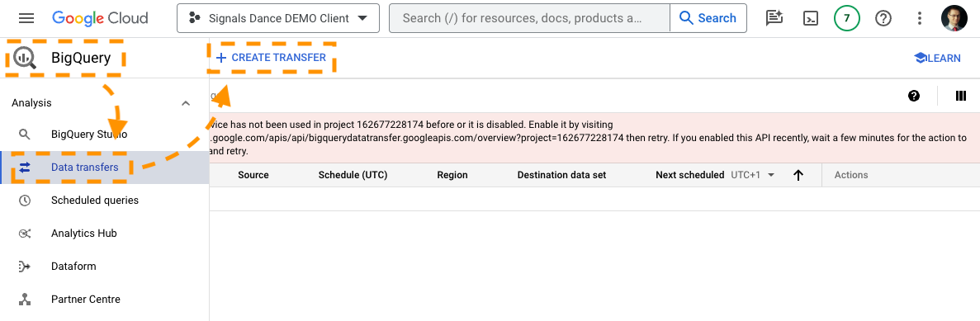Screen dimensions: 980x321
Task: Open table help icon above error banner
Action: [914, 96]
